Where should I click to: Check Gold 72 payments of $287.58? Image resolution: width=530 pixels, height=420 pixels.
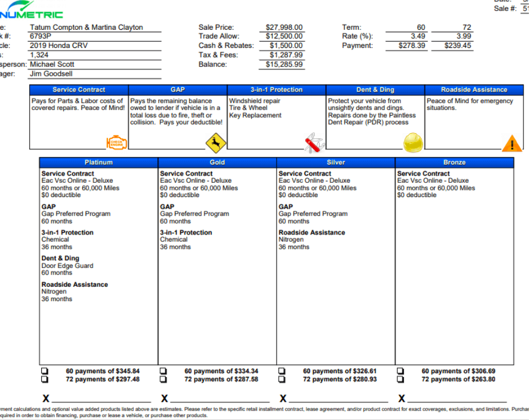[163, 379]
